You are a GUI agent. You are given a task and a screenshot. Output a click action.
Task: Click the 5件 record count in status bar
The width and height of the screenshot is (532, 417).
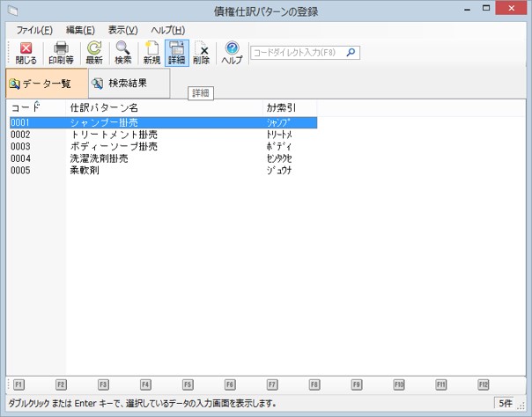pos(504,403)
